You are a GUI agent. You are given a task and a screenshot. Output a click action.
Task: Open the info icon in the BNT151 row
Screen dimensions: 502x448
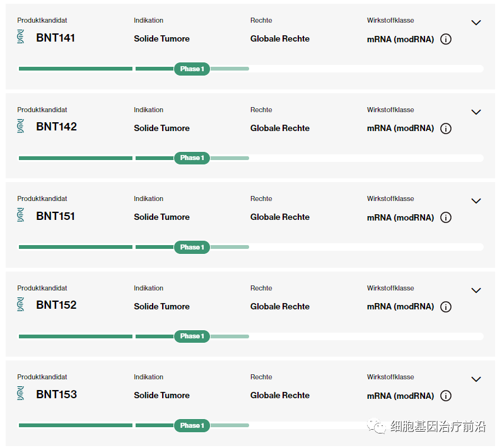[x=446, y=217]
